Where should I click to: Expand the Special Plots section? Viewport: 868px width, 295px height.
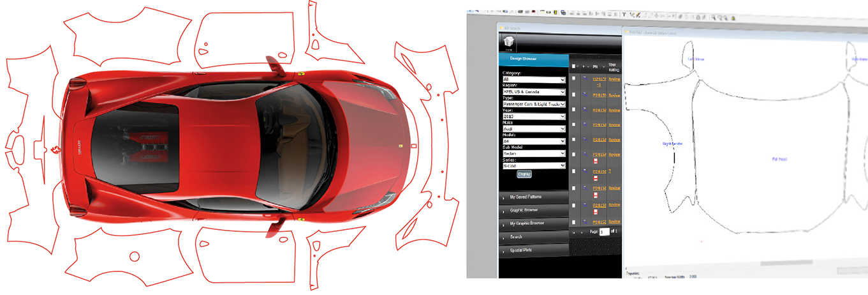(x=533, y=250)
